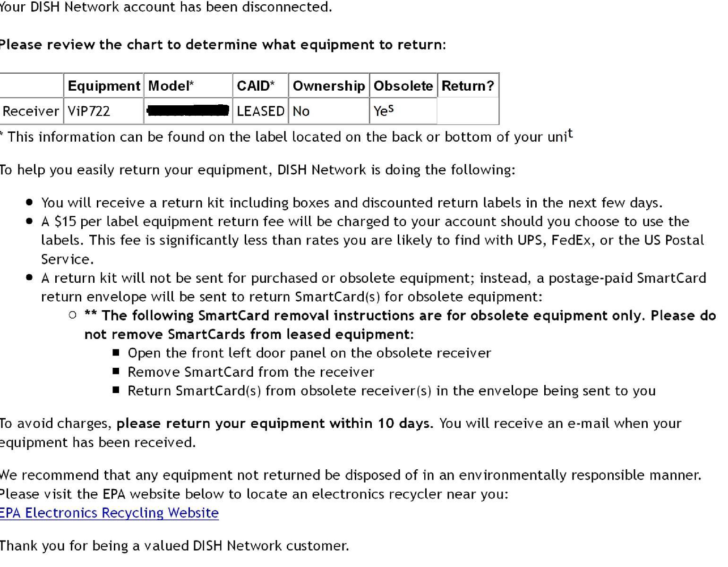
Task: Click the bold SmartCard removal instructions heading
Action: pos(400,325)
